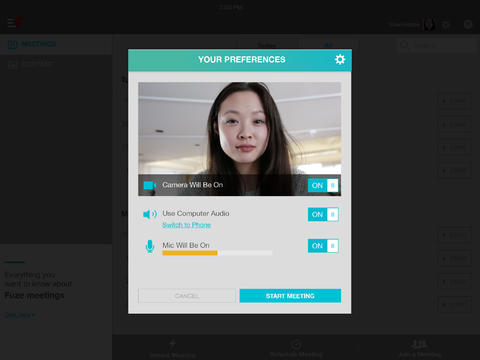Open settings gear in Your Preferences header
The height and width of the screenshot is (360, 480).
tap(340, 59)
